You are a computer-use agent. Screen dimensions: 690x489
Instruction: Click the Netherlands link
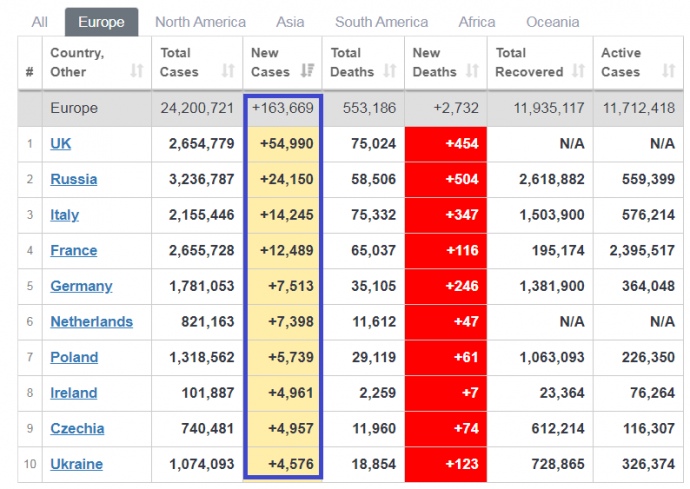91,322
